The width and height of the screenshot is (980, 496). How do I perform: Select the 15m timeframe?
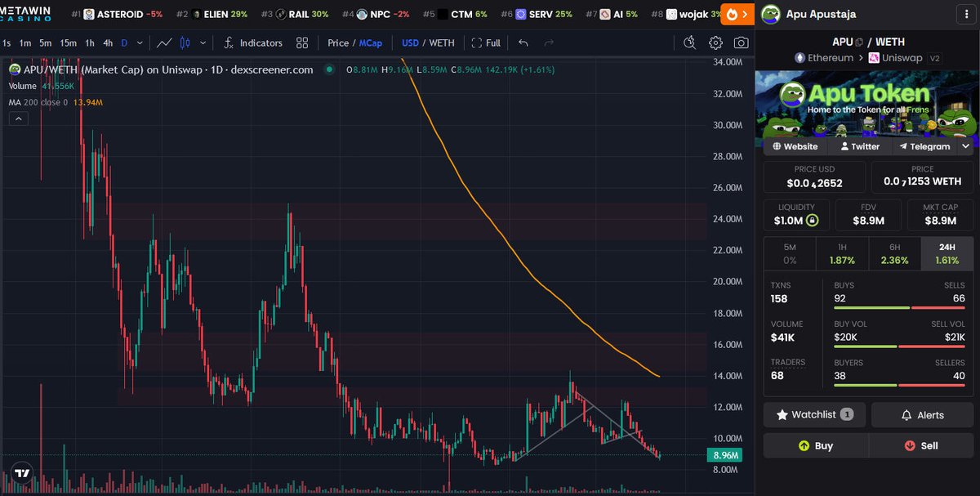coord(69,42)
